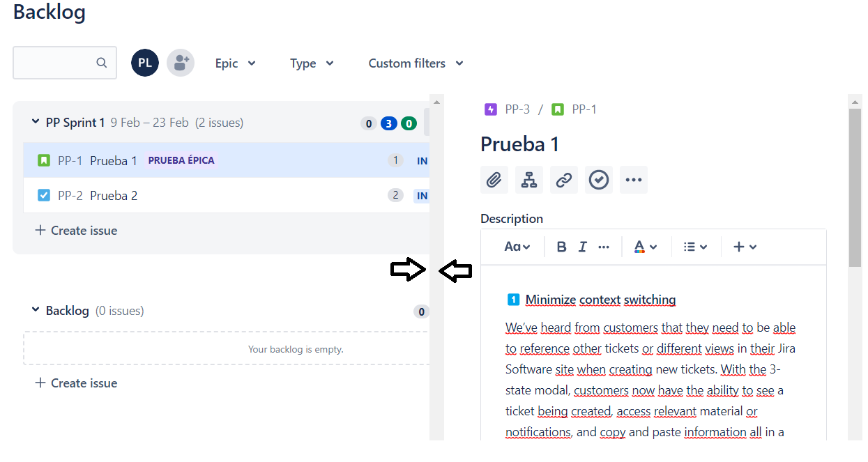Toggle italic formatting in description editor
The height and width of the screenshot is (462, 868).
click(582, 247)
